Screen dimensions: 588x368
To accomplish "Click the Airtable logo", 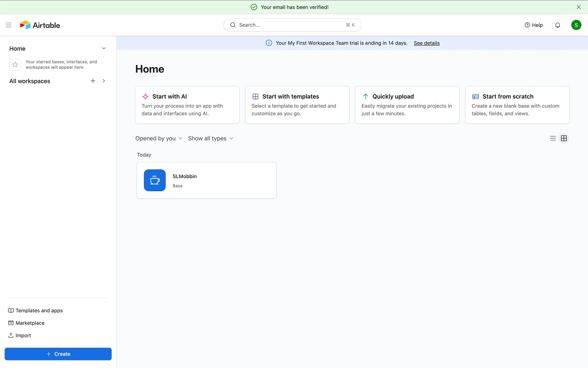I will pos(40,25).
